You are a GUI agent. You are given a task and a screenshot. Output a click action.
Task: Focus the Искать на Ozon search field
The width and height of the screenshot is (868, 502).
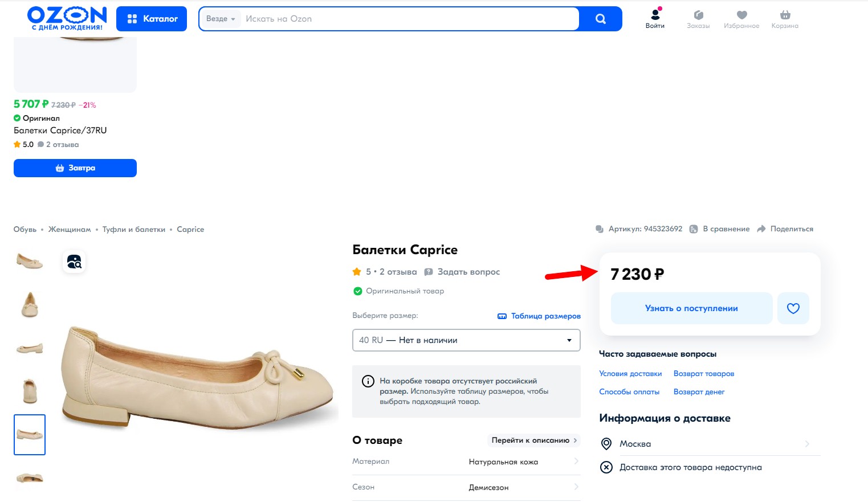click(x=409, y=19)
